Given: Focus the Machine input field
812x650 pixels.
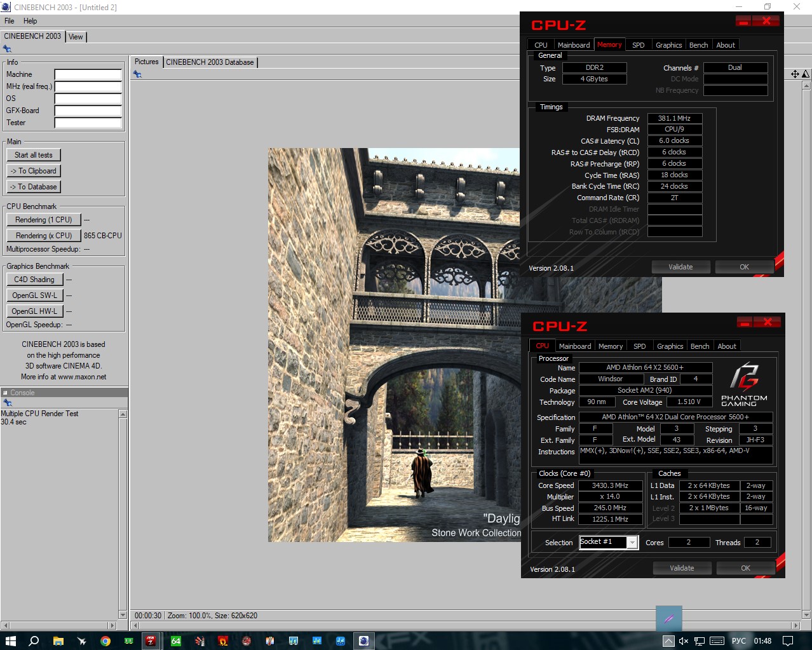Looking at the screenshot, I should click(x=88, y=74).
